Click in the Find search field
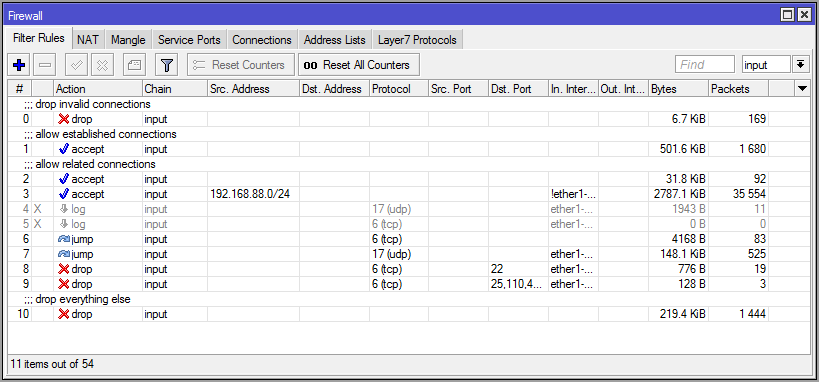The image size is (819, 382). pyautogui.click(x=705, y=65)
